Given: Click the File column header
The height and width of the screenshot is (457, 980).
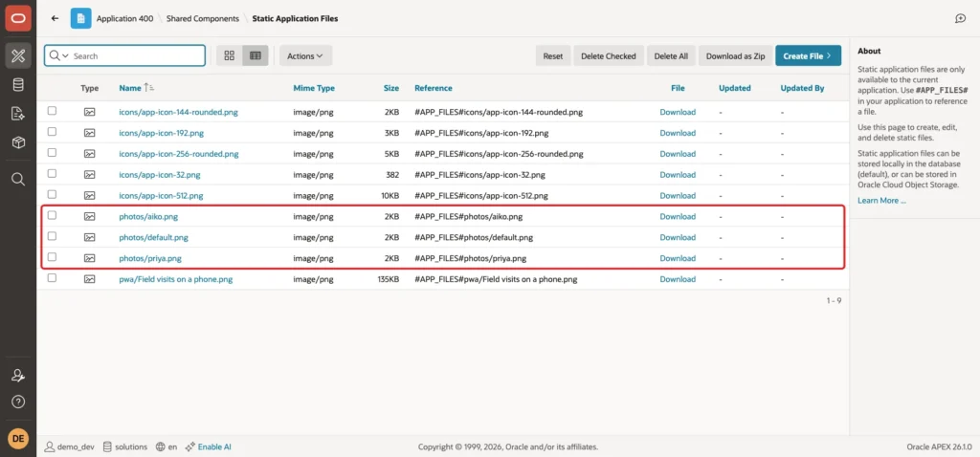Looking at the screenshot, I should pyautogui.click(x=678, y=88).
